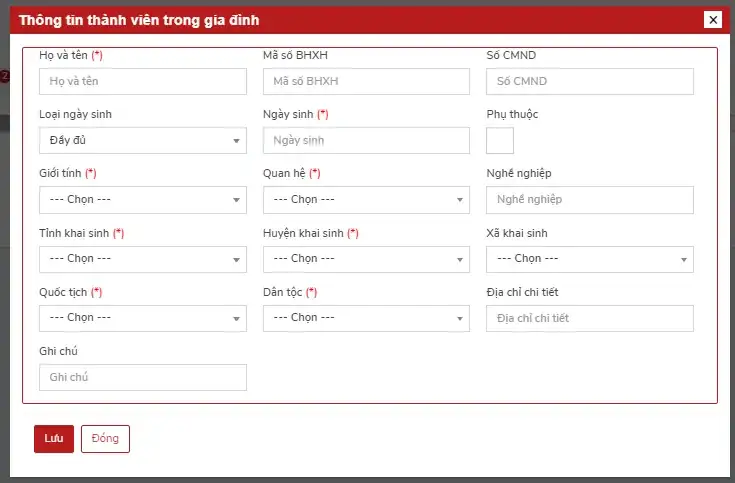The height and width of the screenshot is (483, 735).
Task: Save with the Lưu button
Action: 54,439
